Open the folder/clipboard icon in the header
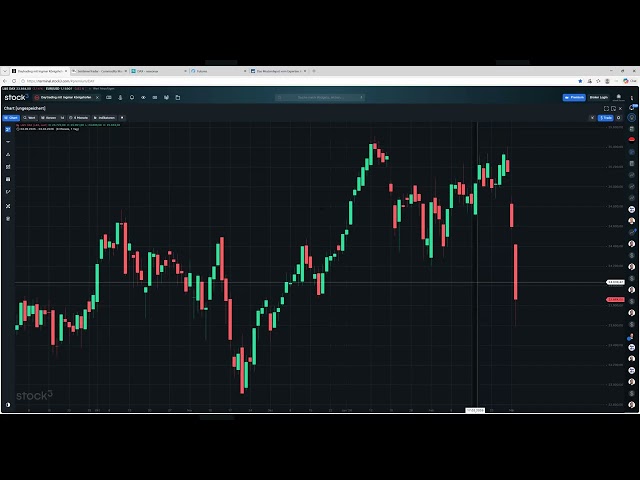 (x=178, y=98)
